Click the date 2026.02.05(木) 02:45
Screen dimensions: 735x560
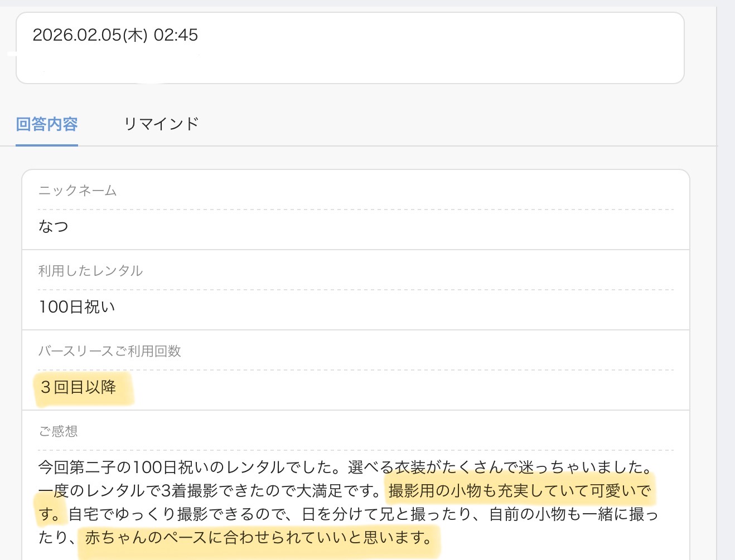pos(115,35)
